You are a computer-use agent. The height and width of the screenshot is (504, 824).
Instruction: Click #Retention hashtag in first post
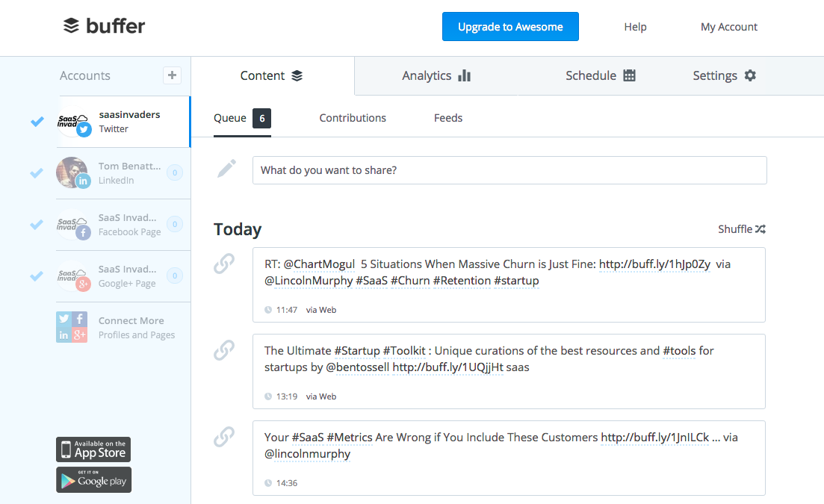tap(462, 281)
